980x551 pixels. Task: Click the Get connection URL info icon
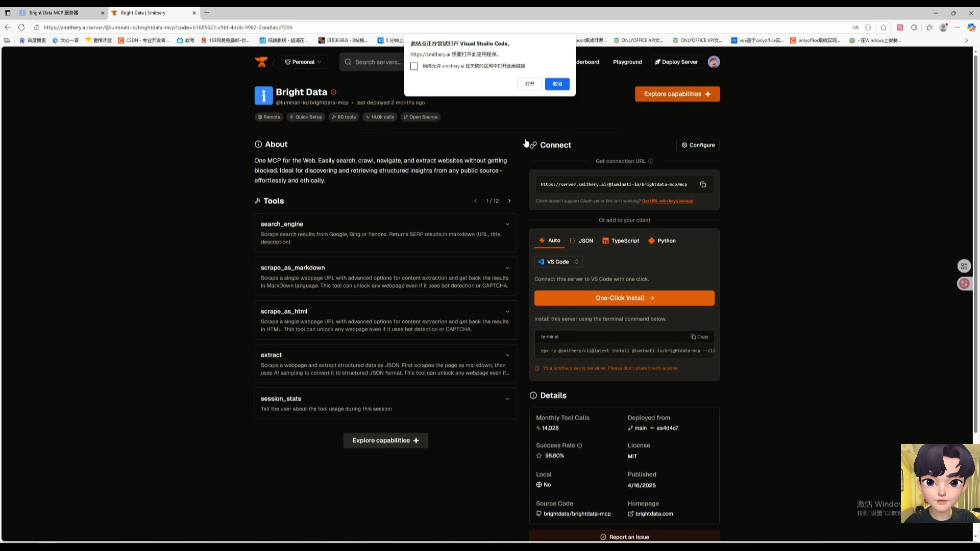[651, 161]
